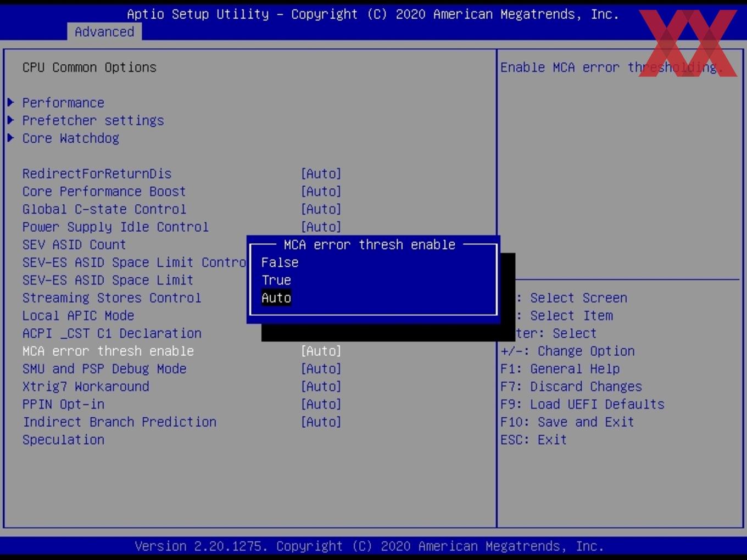Open the RedirectForReturnDis [Auto] value

(x=321, y=173)
